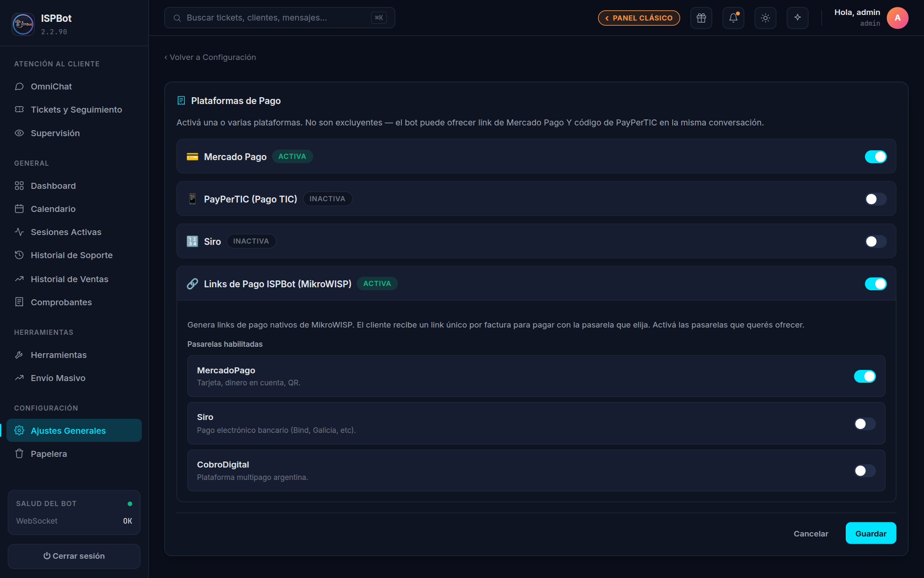Click the PayPerTIC phone icon
The height and width of the screenshot is (578, 924).
click(192, 199)
